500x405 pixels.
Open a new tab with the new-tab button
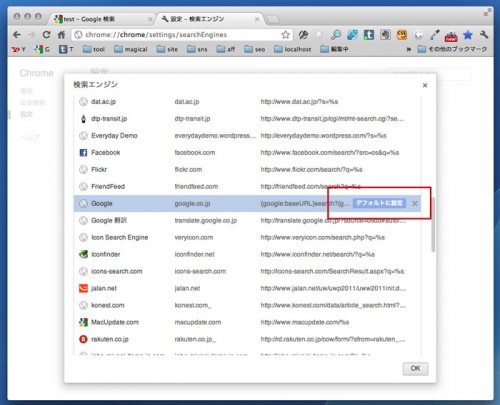pos(273,20)
